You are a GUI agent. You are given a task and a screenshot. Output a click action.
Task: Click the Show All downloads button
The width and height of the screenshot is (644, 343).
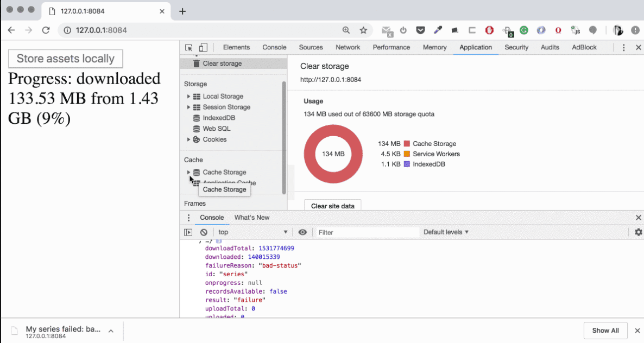605,331
